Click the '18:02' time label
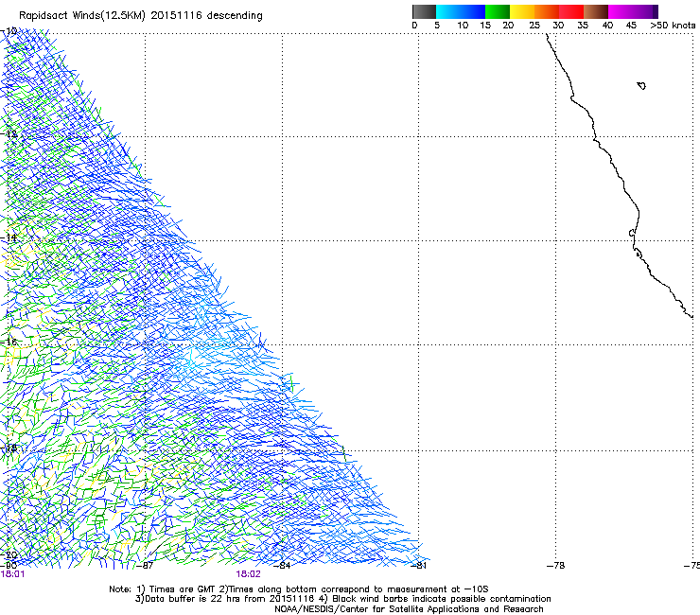 coord(248,574)
